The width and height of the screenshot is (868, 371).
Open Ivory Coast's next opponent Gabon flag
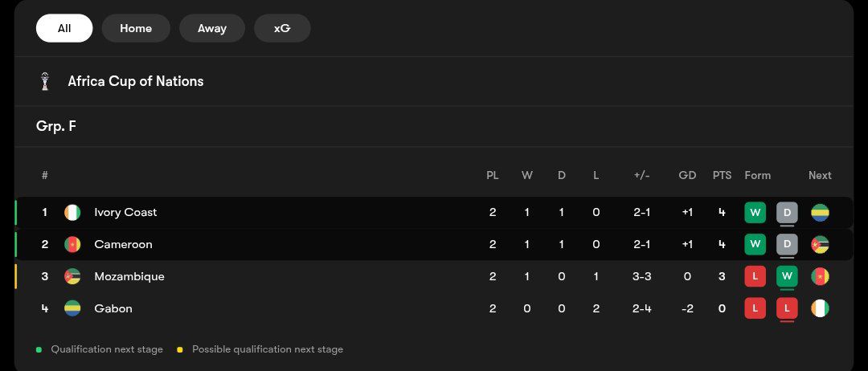tap(820, 213)
